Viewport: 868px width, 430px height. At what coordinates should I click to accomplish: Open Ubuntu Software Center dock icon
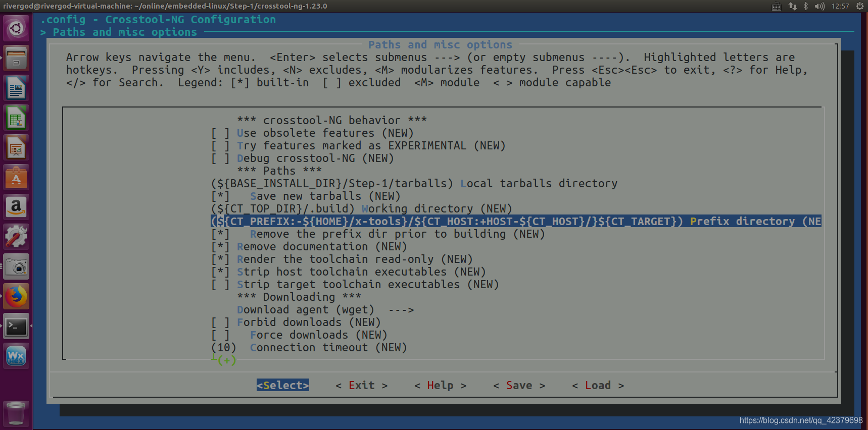coord(16,178)
